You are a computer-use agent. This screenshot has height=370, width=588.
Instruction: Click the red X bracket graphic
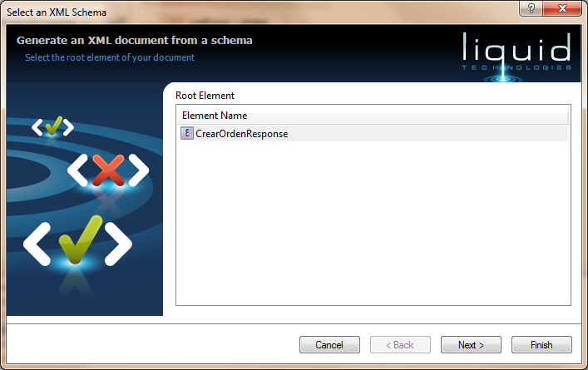[108, 170]
